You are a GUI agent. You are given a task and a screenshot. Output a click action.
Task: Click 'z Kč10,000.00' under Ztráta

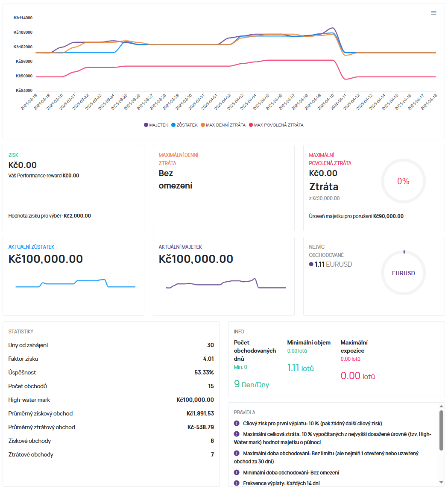pos(324,198)
